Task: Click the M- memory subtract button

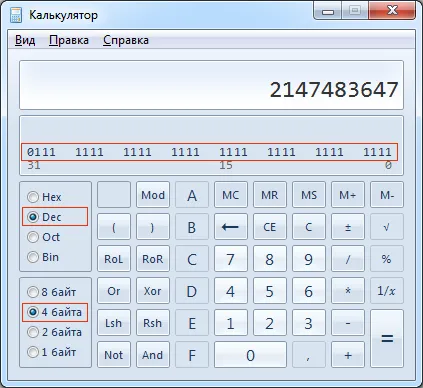Action: pyautogui.click(x=387, y=195)
